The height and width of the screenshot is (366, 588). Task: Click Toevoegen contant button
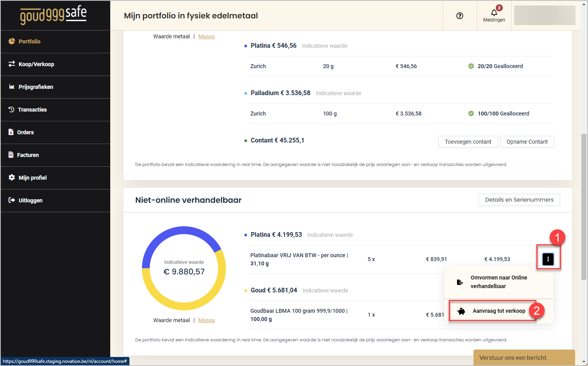coord(468,142)
